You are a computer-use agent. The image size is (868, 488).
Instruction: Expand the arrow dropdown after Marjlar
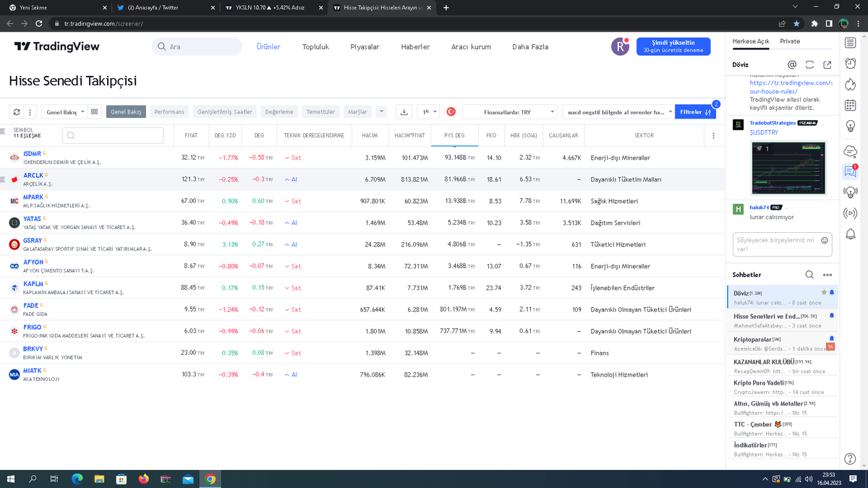point(381,112)
